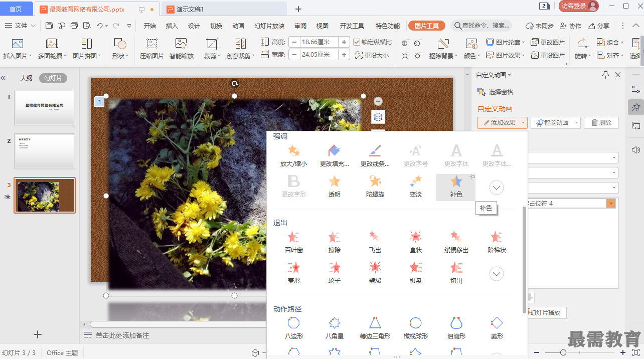Screen dimensions: 644x359
Task: Go to the 幻灯片放映 tab
Action: point(269,26)
